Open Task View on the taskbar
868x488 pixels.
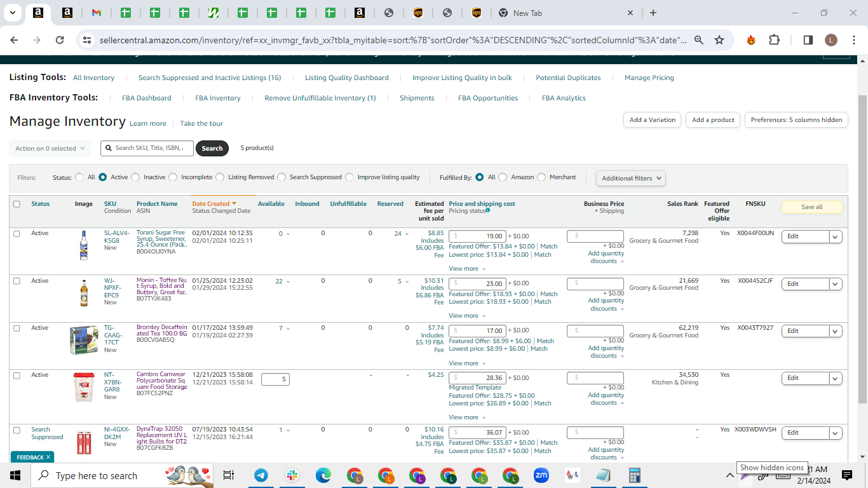[229, 475]
